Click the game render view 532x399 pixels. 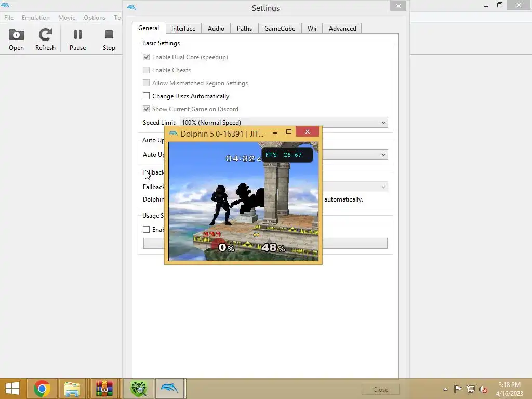pos(243,201)
